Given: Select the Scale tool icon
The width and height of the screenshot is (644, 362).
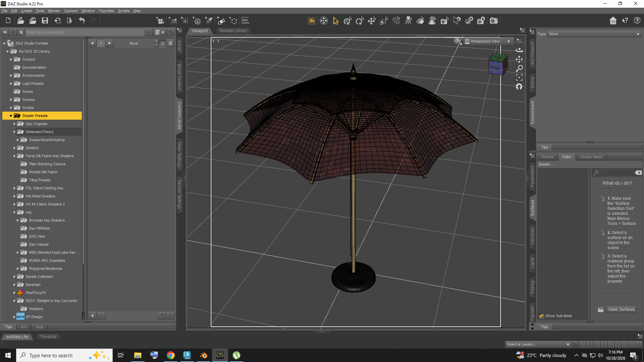Looking at the screenshot, I should click(384, 21).
